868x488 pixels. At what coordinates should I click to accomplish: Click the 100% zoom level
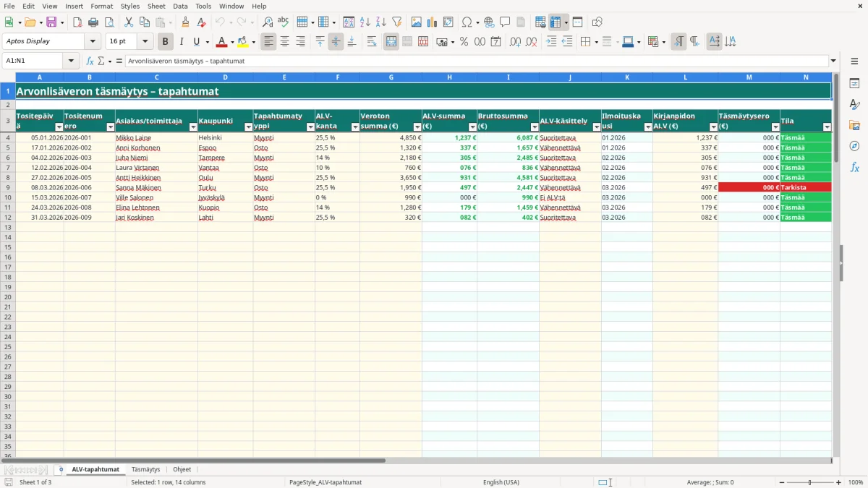coord(855,482)
